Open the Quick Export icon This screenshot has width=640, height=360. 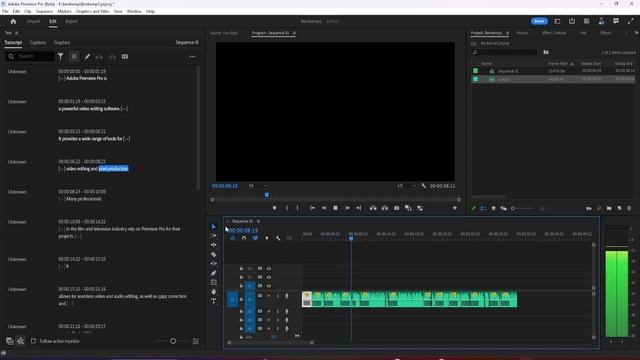coord(572,21)
